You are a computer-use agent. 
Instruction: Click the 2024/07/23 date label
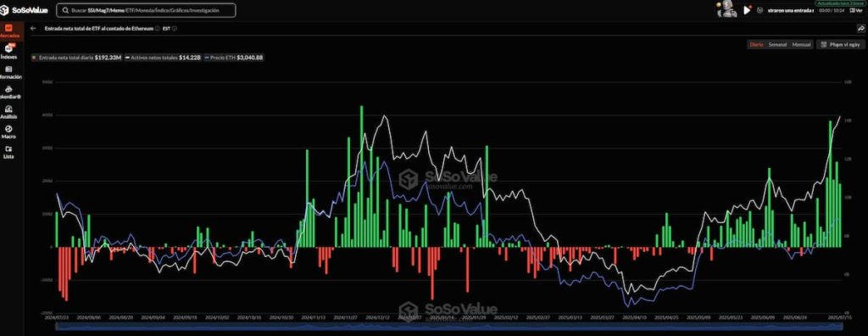57,318
